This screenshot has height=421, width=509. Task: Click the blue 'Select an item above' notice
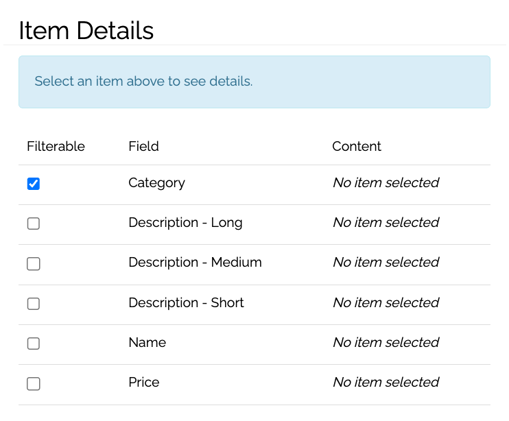point(254,82)
